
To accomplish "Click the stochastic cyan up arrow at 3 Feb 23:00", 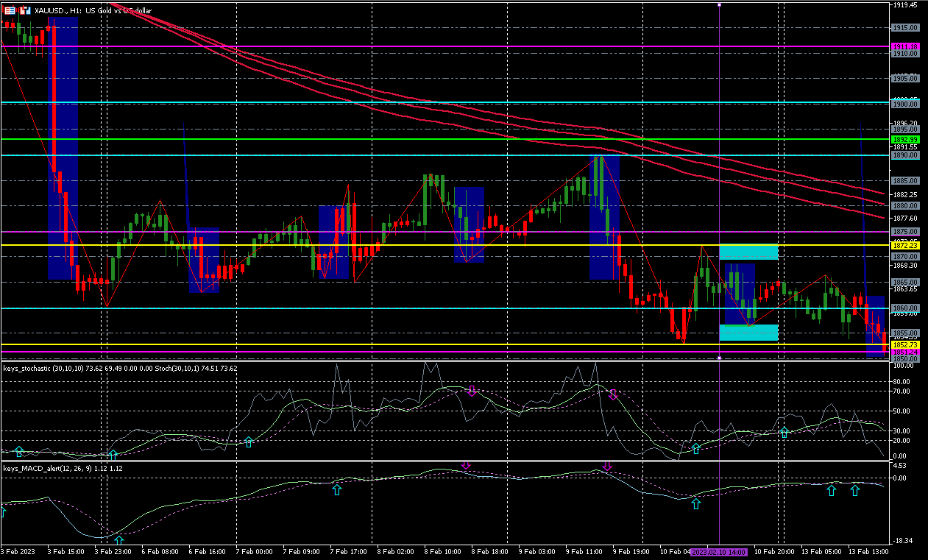I will coord(113,454).
